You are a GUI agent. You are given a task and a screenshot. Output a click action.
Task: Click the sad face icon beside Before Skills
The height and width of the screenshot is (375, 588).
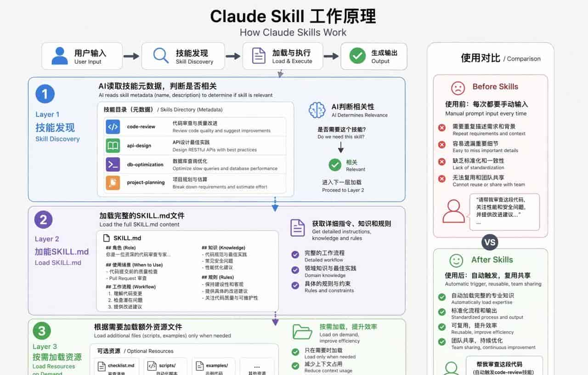[x=458, y=88]
